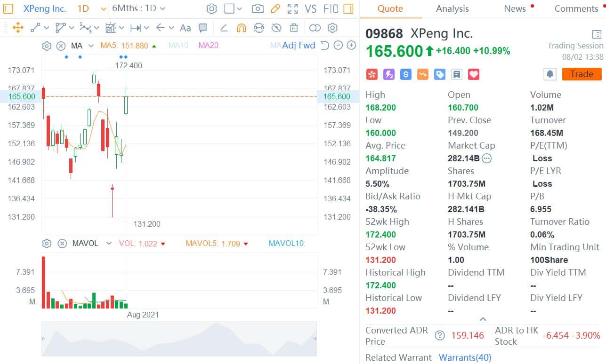This screenshot has height=364, width=606.
Task: Add XPeng to favorites via heart icon
Action: pos(473,74)
